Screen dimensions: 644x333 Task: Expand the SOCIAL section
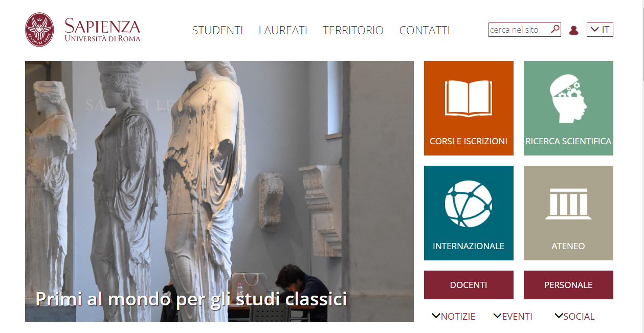[x=574, y=317]
